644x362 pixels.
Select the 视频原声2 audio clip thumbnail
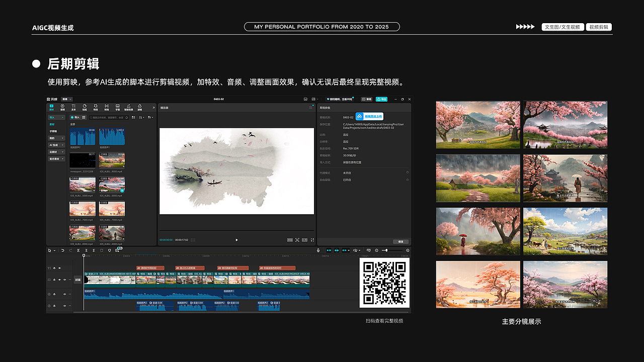[x=83, y=136]
